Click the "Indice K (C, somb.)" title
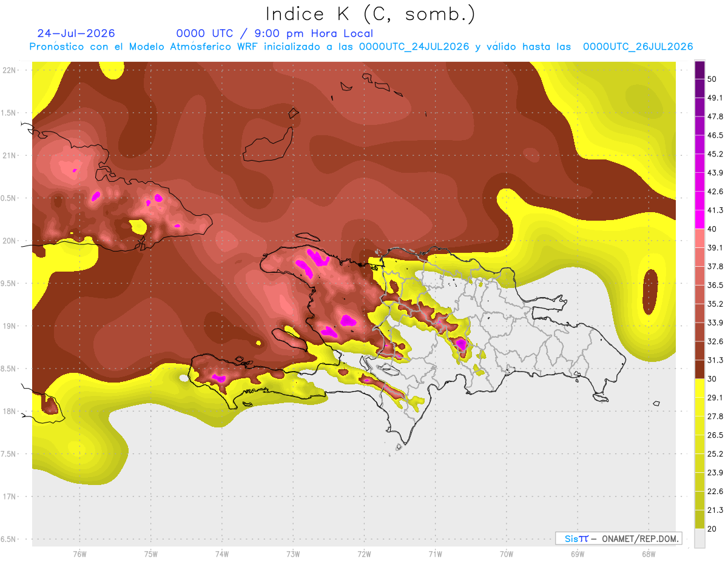The height and width of the screenshot is (562, 728). [370, 13]
